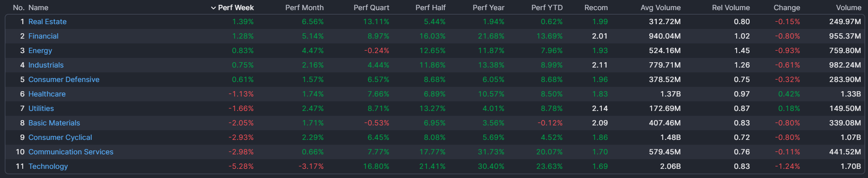Image resolution: width=868 pixels, height=178 pixels.
Task: Click the Recom column header
Action: click(x=596, y=8)
